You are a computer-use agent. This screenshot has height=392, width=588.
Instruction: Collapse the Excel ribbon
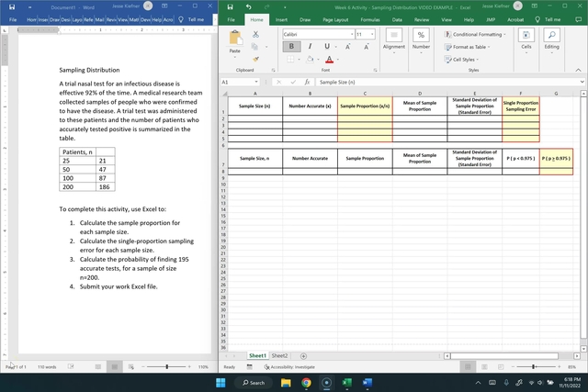tap(578, 70)
